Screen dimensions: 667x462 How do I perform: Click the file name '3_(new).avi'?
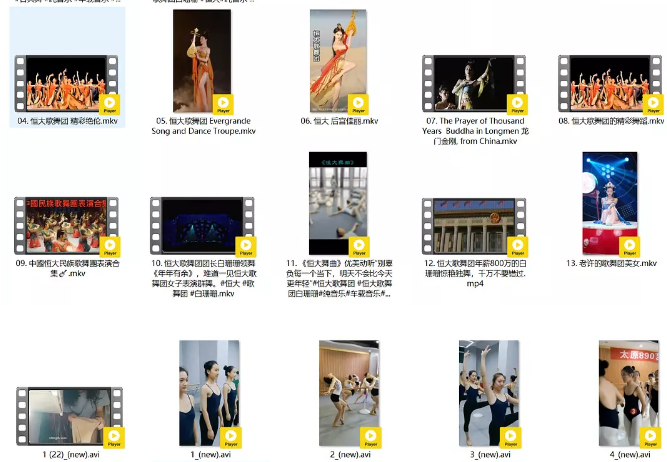(490, 455)
